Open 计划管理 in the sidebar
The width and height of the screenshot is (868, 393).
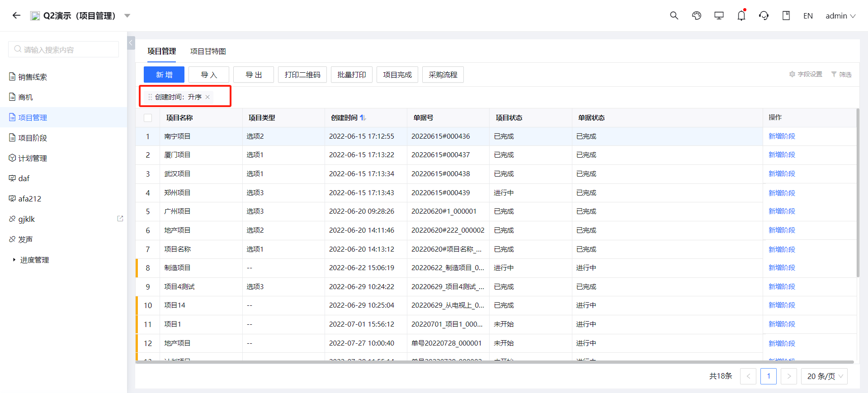[x=33, y=158]
